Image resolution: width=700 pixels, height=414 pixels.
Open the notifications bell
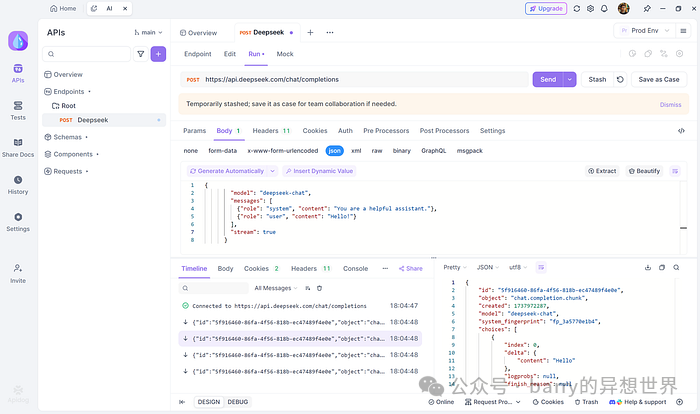(x=604, y=8)
